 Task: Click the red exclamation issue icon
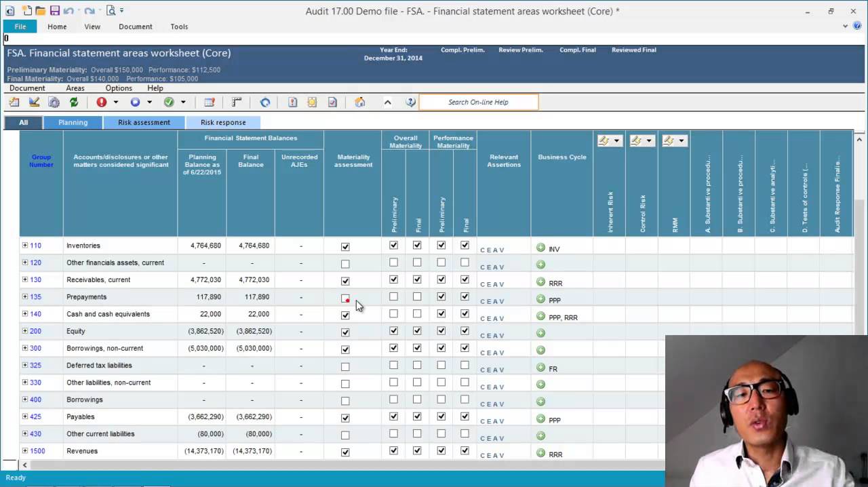[x=101, y=102]
